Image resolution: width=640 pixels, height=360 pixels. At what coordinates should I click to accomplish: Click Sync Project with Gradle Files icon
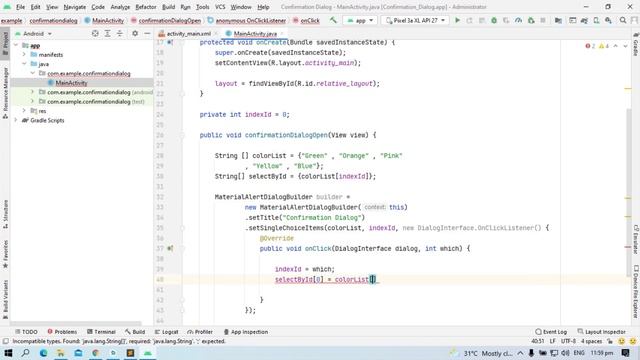tap(584, 20)
